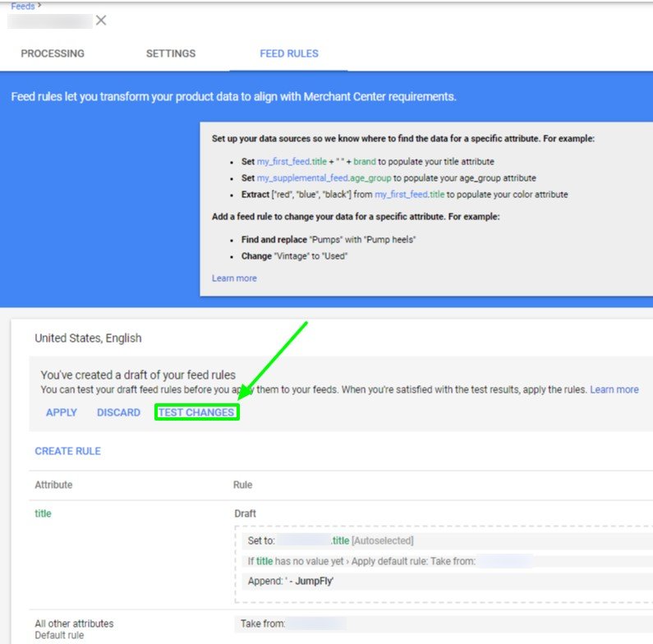Click the green brand attribute link
Screen dimensions: 653x644
coord(364,162)
